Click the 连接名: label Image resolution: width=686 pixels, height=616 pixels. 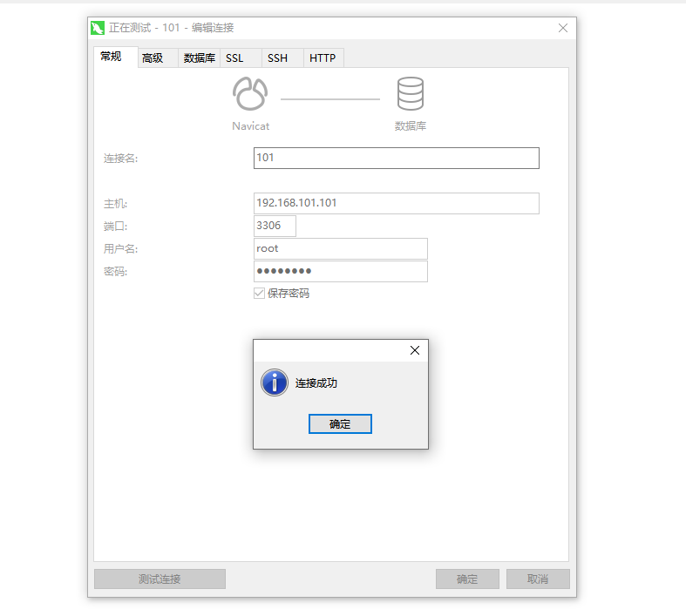pos(121,159)
